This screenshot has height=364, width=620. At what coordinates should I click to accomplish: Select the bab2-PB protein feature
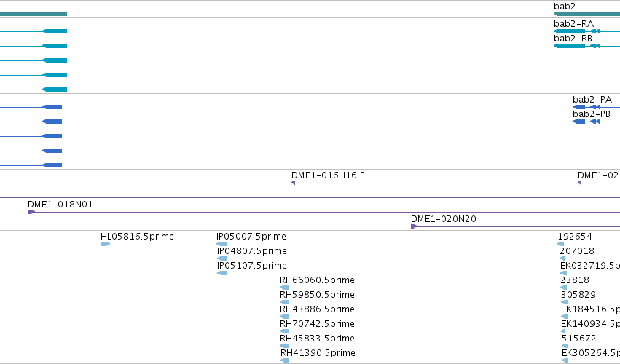[596, 122]
